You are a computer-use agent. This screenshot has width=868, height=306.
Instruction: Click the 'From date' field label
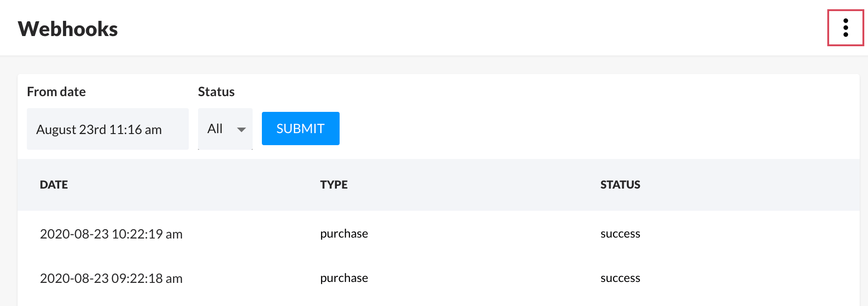[x=56, y=92]
